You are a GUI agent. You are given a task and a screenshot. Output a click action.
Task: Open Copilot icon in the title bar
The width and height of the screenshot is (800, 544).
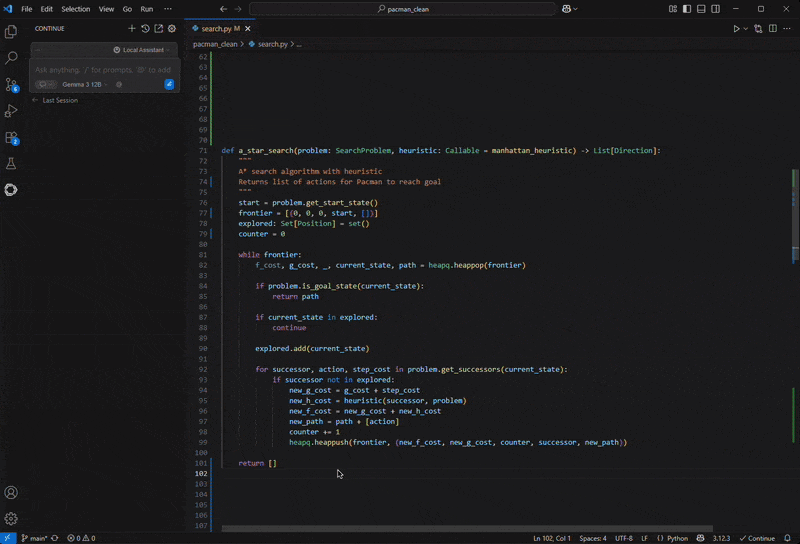(x=566, y=9)
